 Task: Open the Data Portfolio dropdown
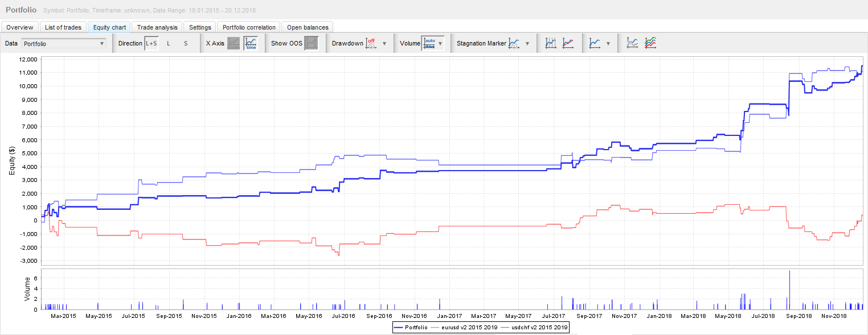(x=64, y=43)
